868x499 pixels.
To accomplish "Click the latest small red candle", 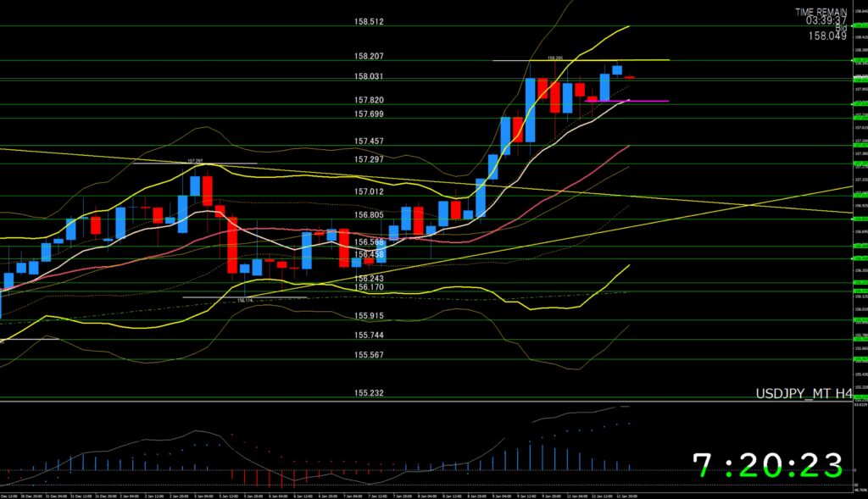I will tap(630, 77).
